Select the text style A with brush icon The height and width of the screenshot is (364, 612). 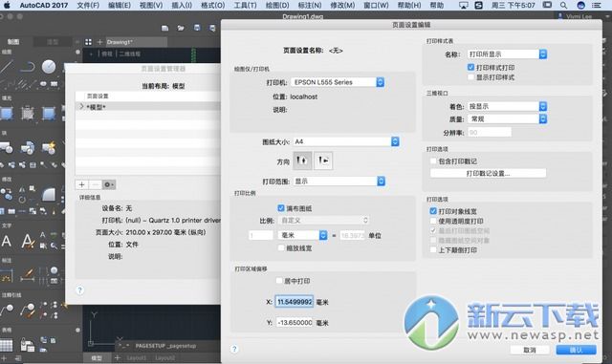(28, 241)
